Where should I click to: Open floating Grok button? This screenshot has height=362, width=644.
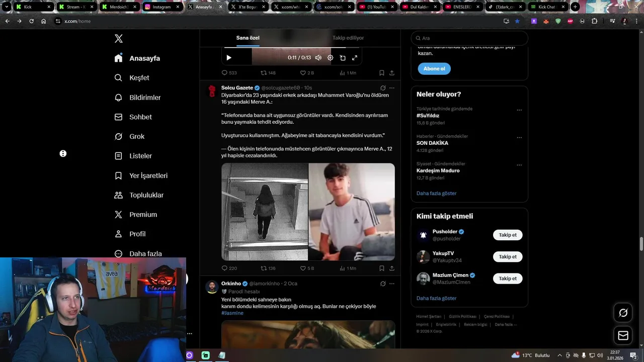[x=623, y=313]
